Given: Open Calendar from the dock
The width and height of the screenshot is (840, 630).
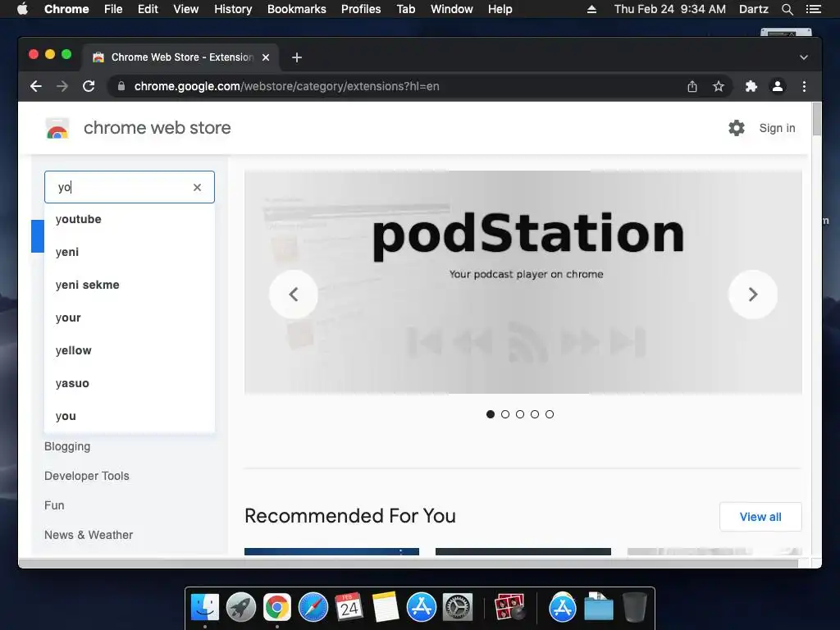Looking at the screenshot, I should [349, 608].
